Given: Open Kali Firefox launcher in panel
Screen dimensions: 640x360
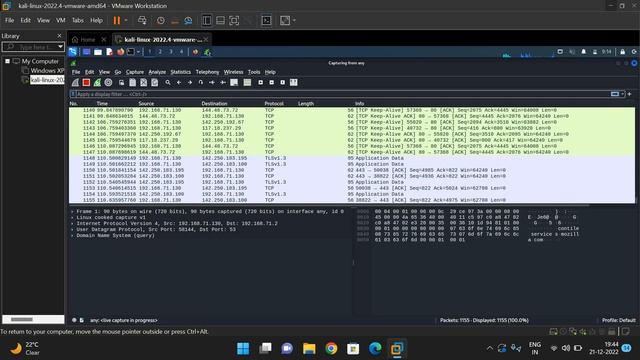Looking at the screenshot, I should coord(120,52).
